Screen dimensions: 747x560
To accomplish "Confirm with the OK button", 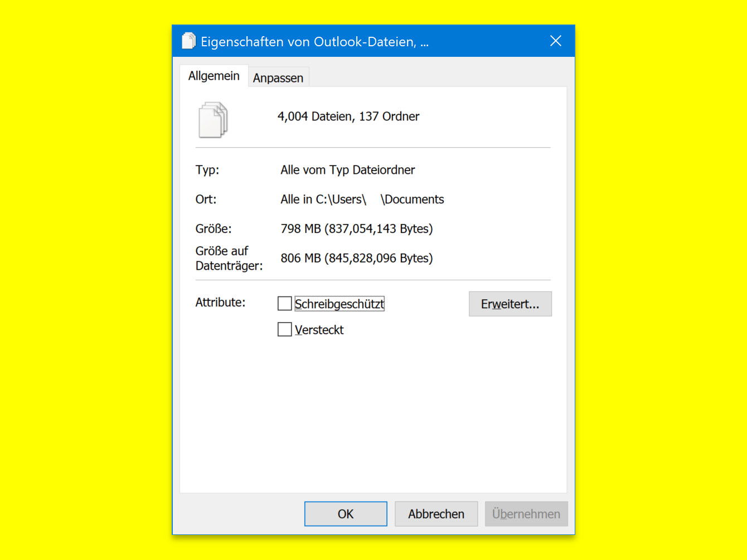I will point(346,514).
